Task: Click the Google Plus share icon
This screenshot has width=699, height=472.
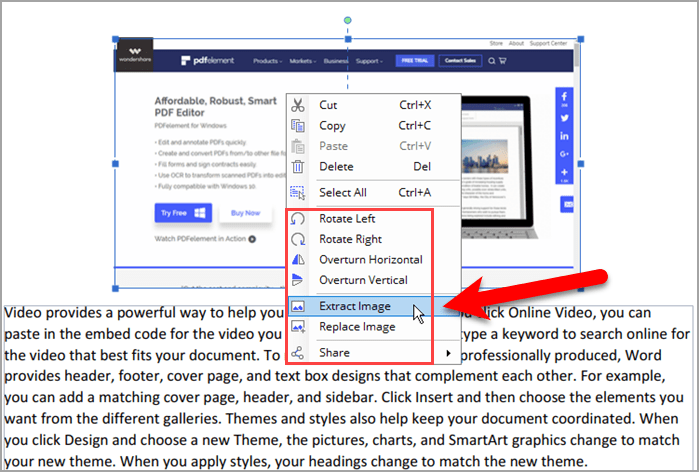Action: [564, 154]
